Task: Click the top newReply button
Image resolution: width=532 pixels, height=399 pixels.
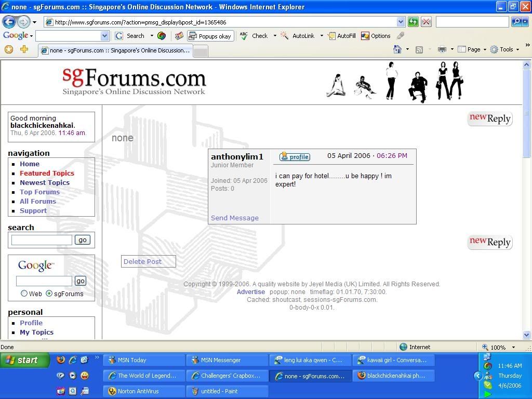Action: (x=489, y=118)
